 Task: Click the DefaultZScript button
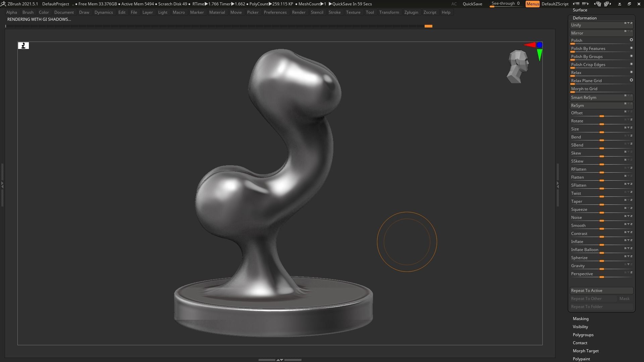555,4
